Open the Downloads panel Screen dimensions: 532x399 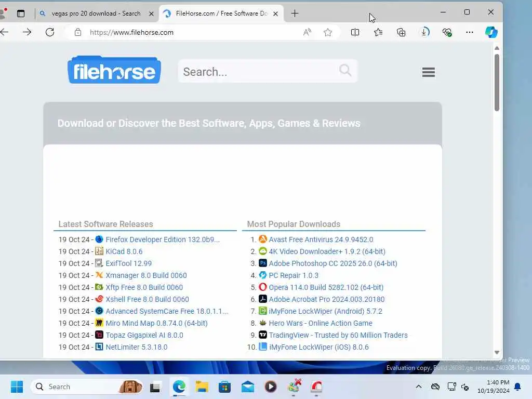click(424, 32)
